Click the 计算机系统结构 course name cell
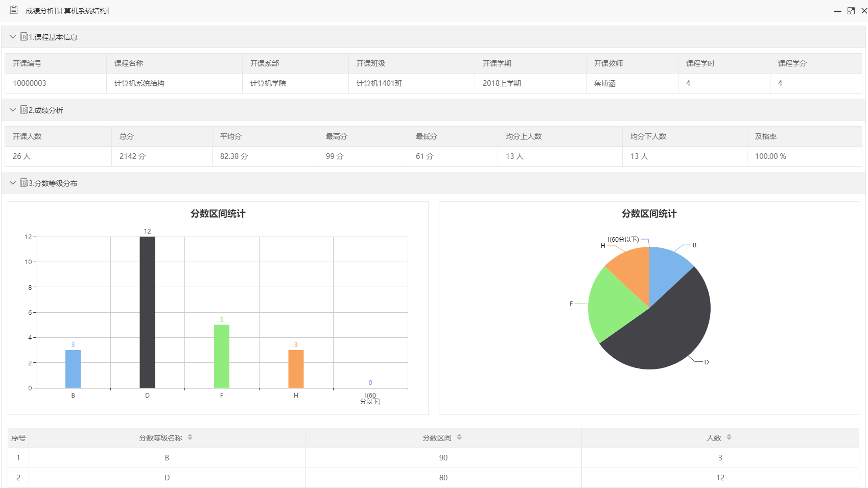Screen dimensions: 868x488 tap(174, 83)
